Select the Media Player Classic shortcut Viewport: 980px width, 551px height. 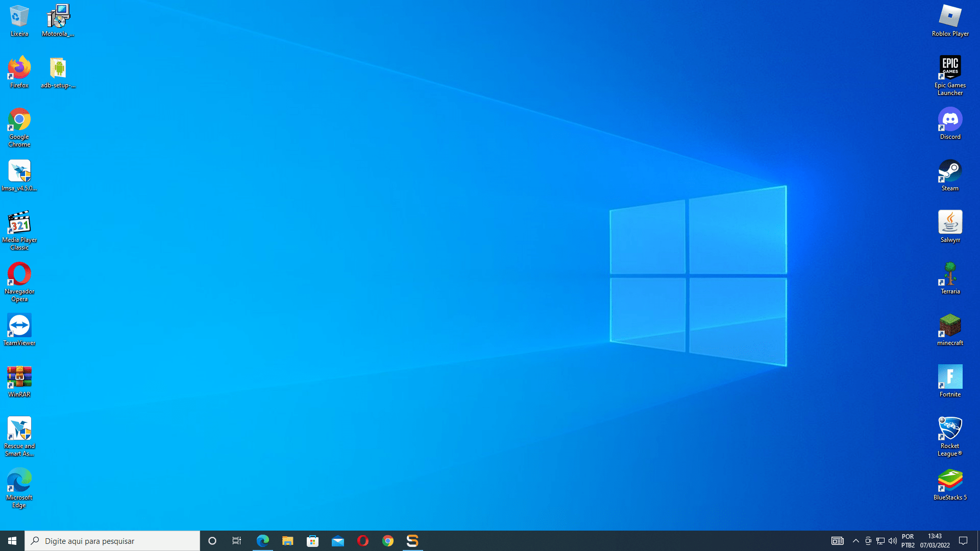[x=19, y=231]
